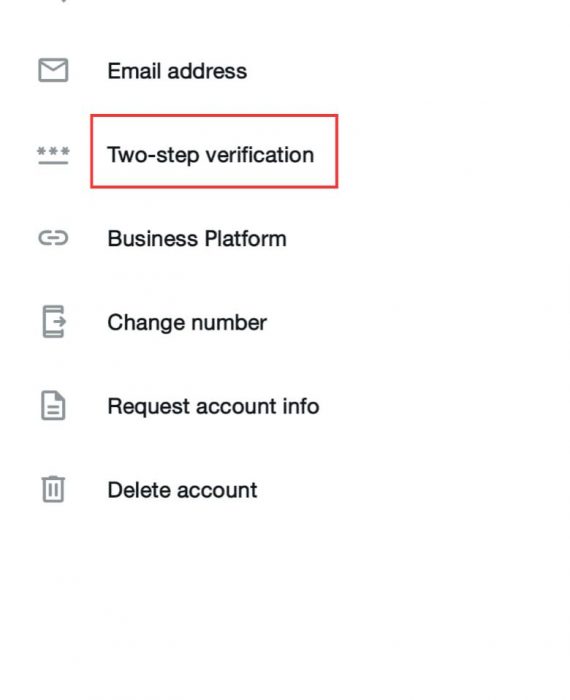This screenshot has width=570, height=700.
Task: Click inside the red highlighted box
Action: pos(214,151)
